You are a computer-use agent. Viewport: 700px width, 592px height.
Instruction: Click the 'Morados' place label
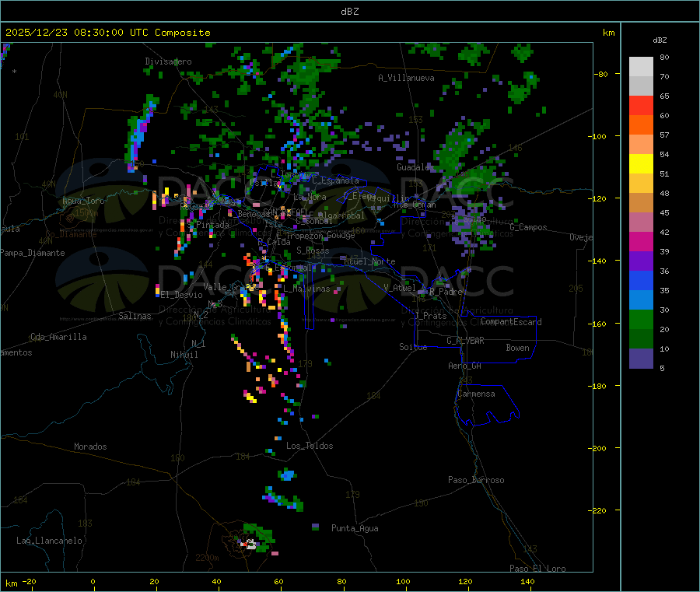[90, 447]
